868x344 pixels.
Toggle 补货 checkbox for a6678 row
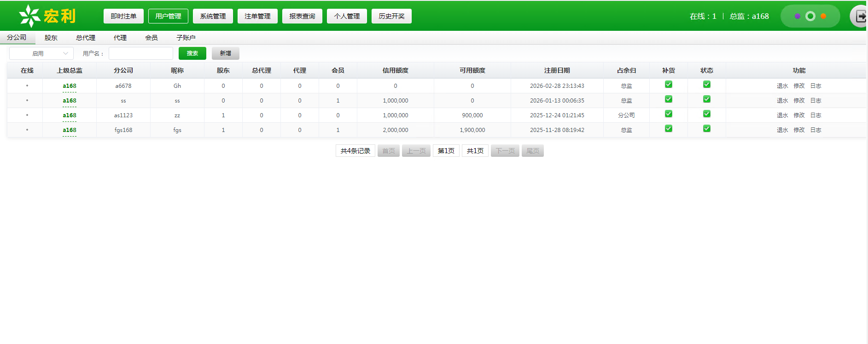669,85
